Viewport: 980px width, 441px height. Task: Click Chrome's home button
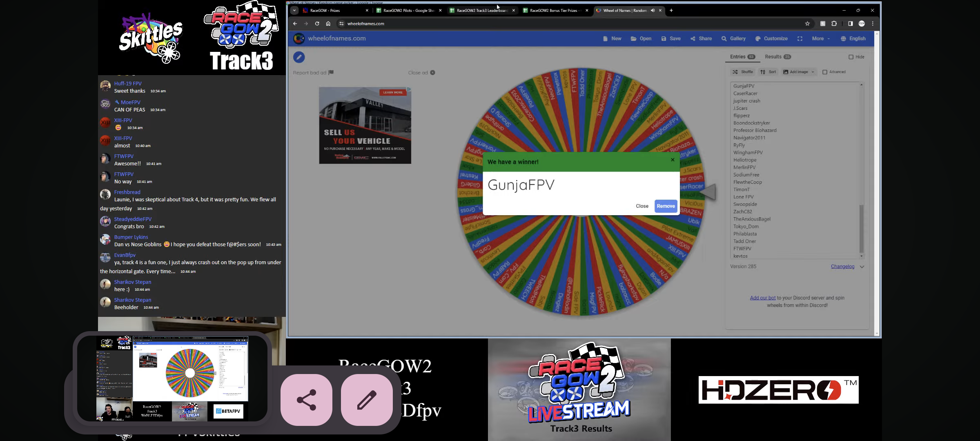tap(328, 24)
